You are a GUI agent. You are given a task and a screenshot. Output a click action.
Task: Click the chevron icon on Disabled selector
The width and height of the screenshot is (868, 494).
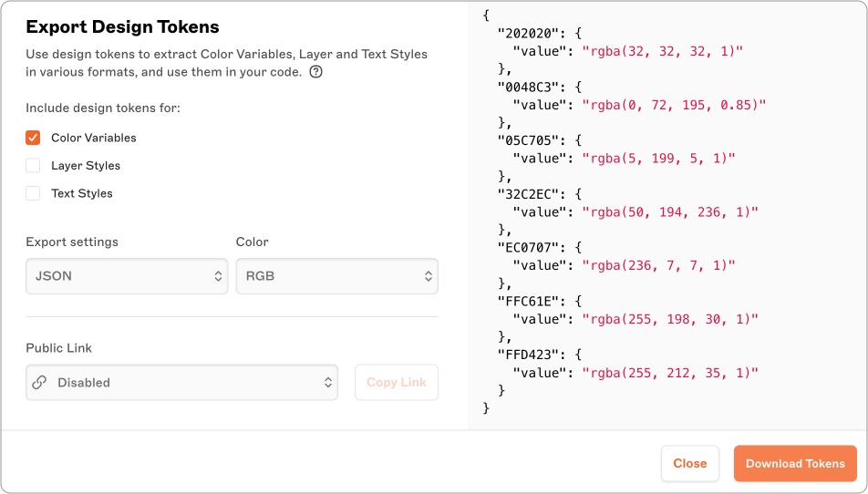pos(327,383)
